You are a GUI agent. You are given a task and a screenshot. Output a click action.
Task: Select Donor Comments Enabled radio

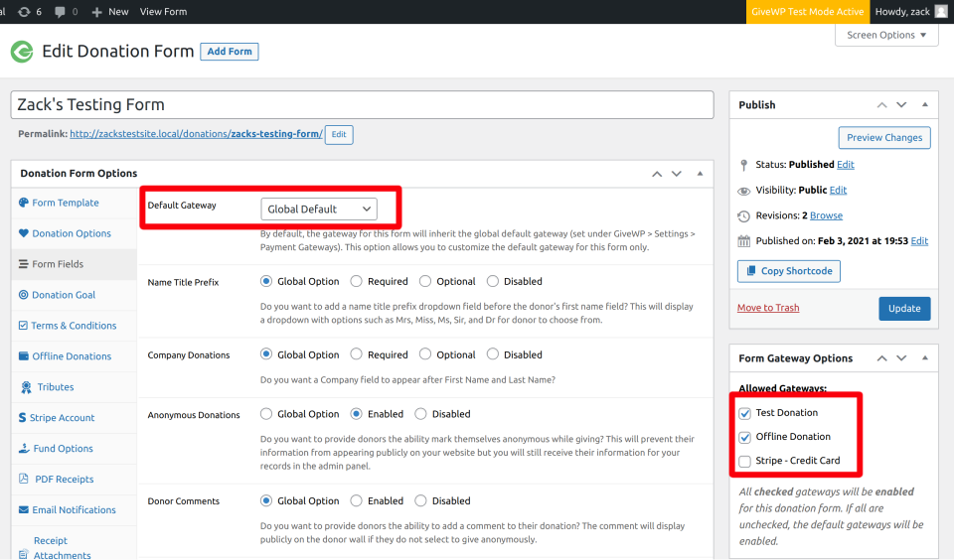[356, 500]
